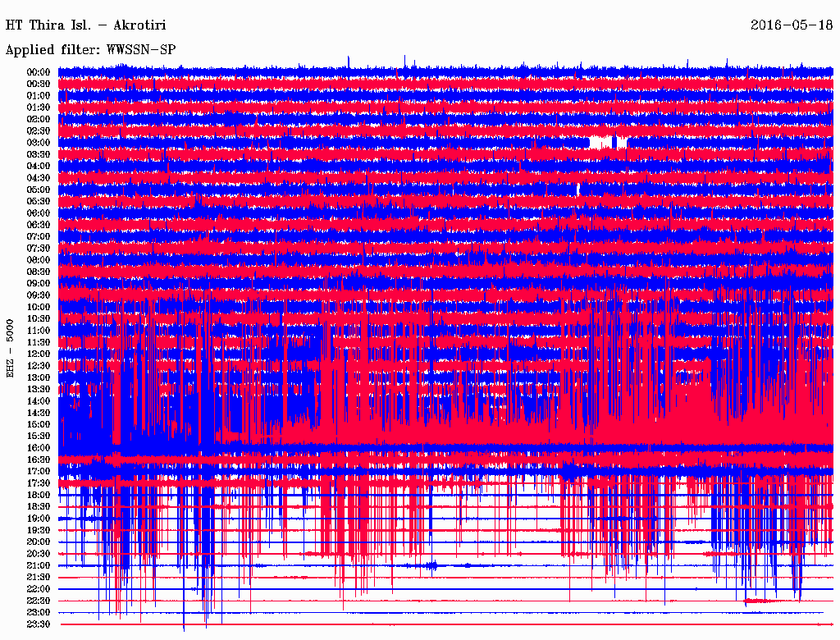Select the 01:30 time label
The image size is (840, 640).
[38, 107]
